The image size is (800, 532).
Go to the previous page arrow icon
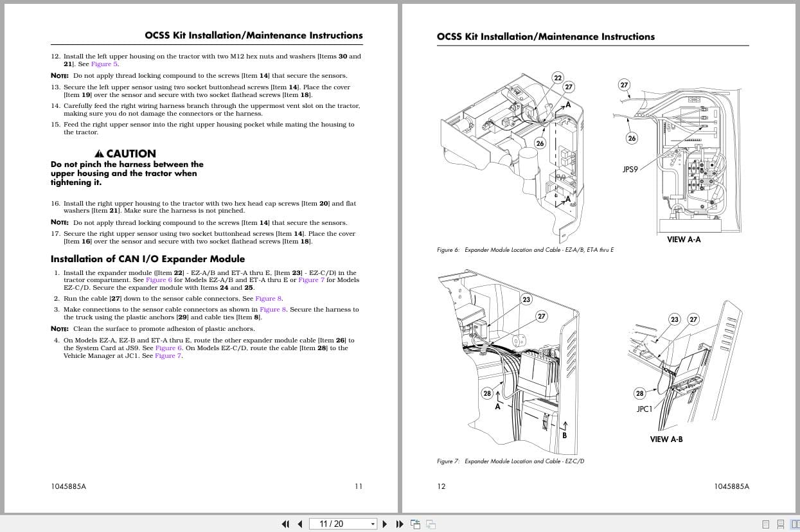coord(300,524)
